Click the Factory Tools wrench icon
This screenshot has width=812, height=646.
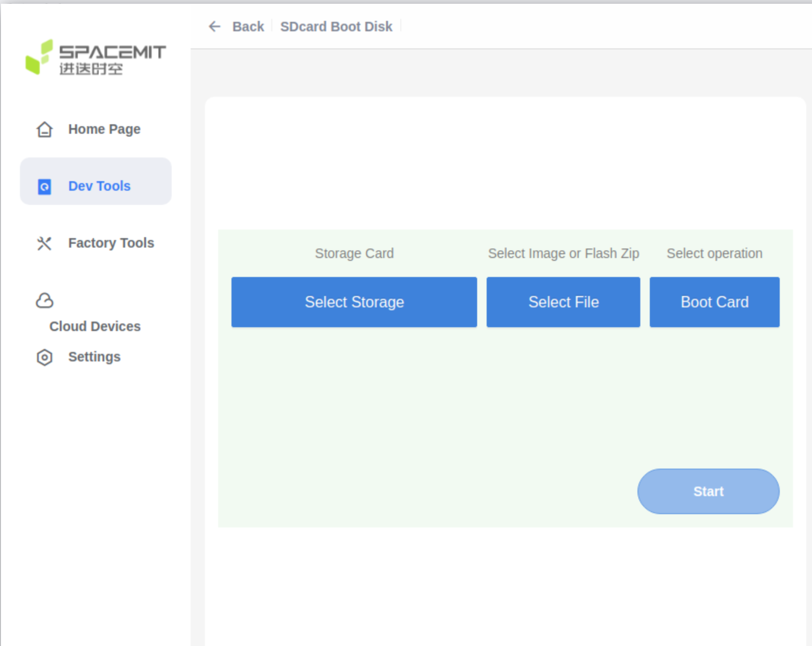pos(44,243)
